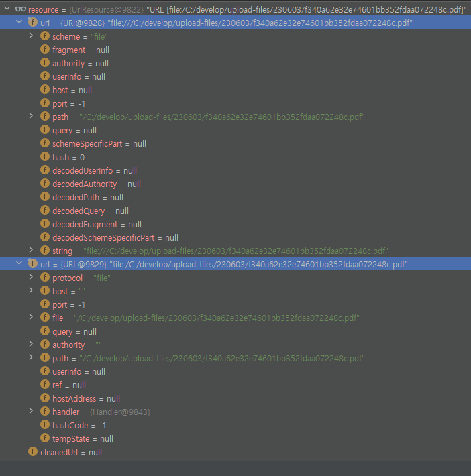Select the authority = null row under uri
The width and height of the screenshot is (471, 476).
coord(235,63)
